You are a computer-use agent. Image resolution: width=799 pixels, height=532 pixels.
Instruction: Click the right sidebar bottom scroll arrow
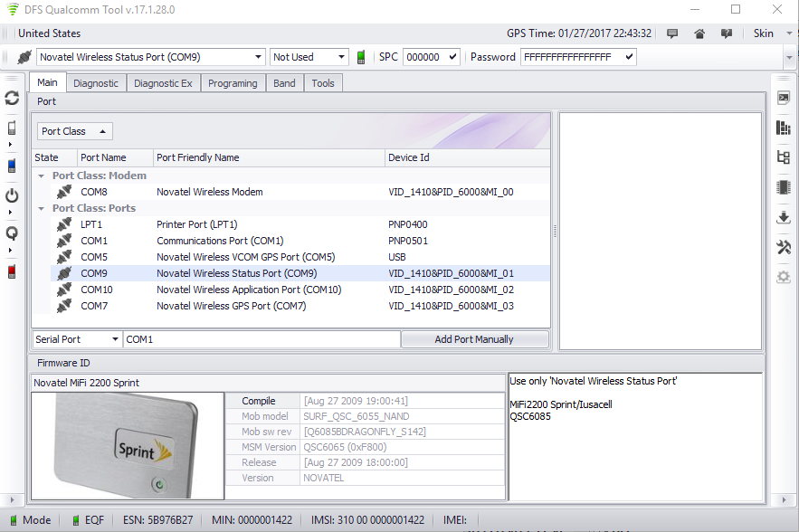tap(785, 500)
